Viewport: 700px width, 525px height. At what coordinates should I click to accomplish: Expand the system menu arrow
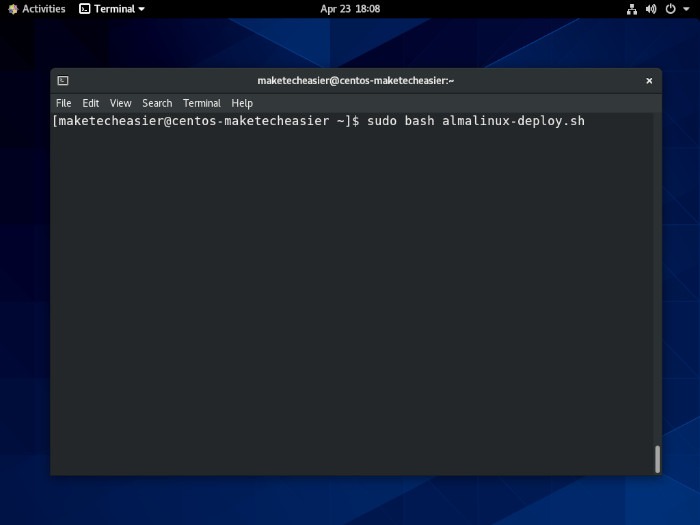tap(686, 9)
